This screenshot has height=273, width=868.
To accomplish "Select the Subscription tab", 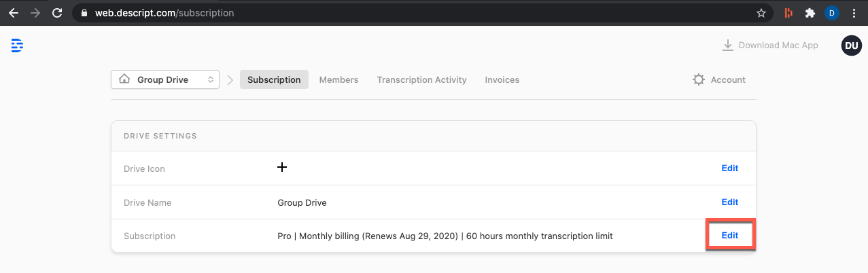I will click(274, 79).
